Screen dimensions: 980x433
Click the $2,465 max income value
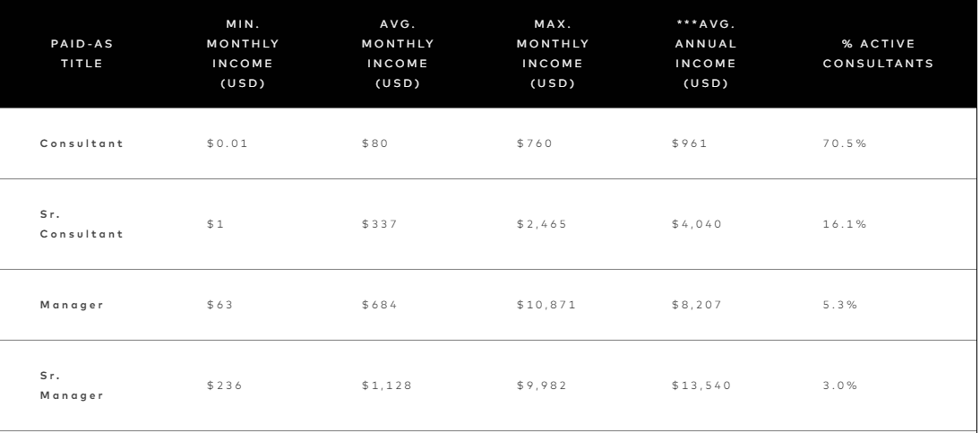pos(542,224)
